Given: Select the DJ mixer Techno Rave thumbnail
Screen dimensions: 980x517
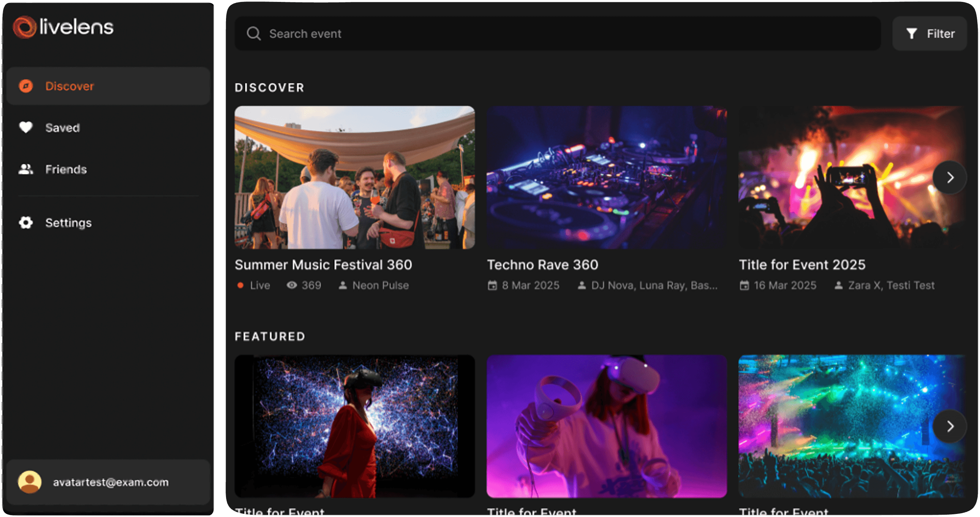Looking at the screenshot, I should 606,177.
